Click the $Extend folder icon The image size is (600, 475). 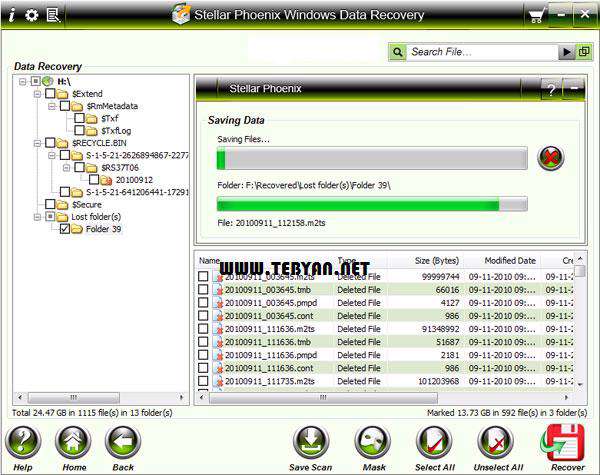click(x=62, y=94)
